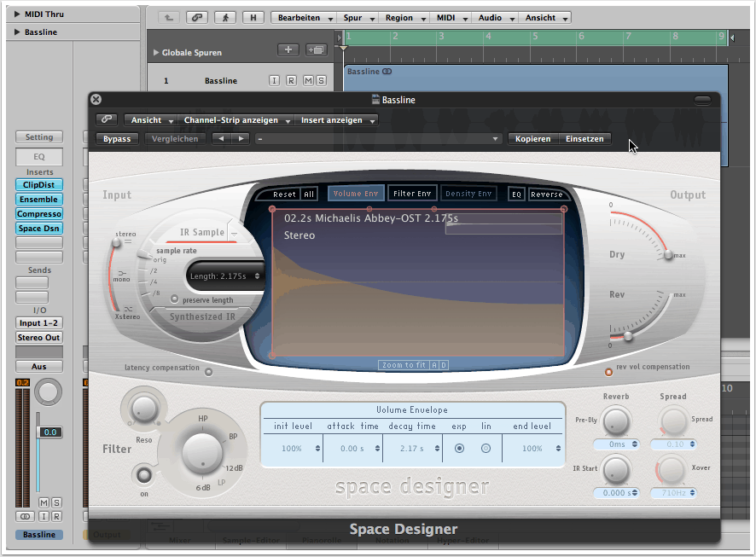Go to the previous plugin preset arrow
Screen dimensions: 756x557
(222, 139)
